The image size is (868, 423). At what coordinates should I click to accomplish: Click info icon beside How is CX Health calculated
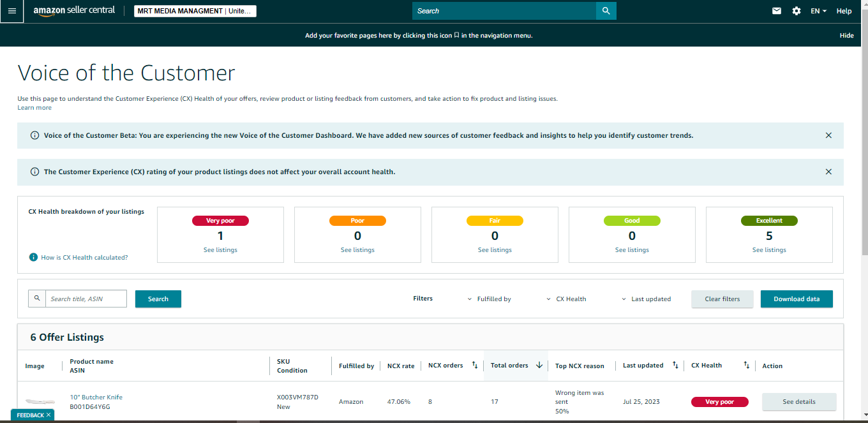(33, 257)
